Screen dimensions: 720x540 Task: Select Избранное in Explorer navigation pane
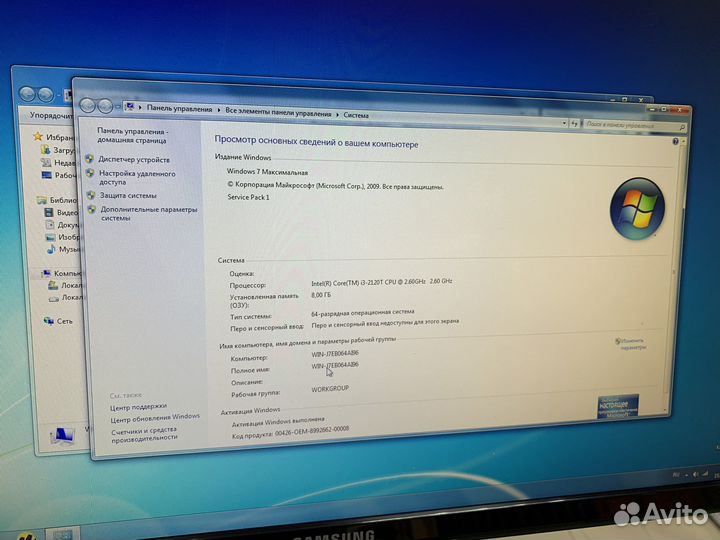coord(60,137)
